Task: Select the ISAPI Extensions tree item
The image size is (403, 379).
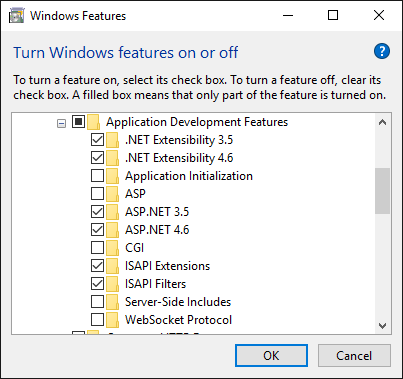Action: (x=167, y=266)
